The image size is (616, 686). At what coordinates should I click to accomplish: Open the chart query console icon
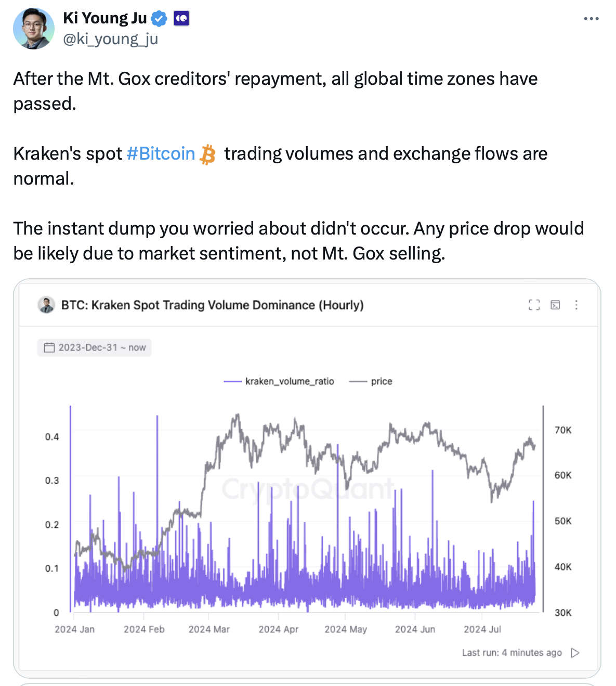555,305
